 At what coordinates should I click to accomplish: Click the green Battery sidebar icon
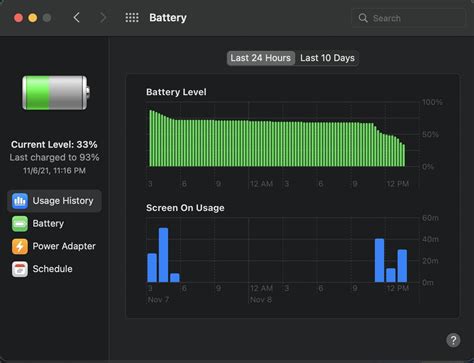(x=20, y=223)
